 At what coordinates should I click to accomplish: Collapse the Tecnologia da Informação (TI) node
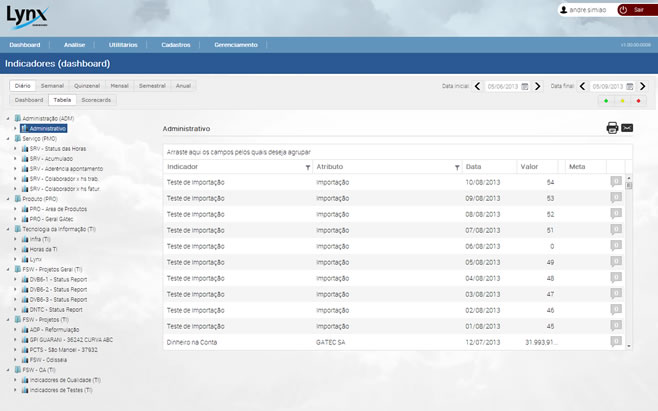[x=8, y=229]
